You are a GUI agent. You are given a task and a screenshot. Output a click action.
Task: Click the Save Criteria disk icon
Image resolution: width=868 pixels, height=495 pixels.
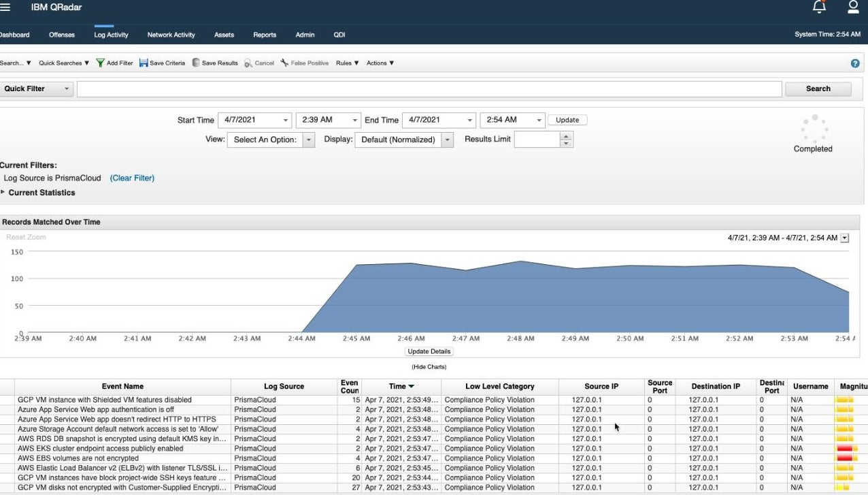pos(143,63)
